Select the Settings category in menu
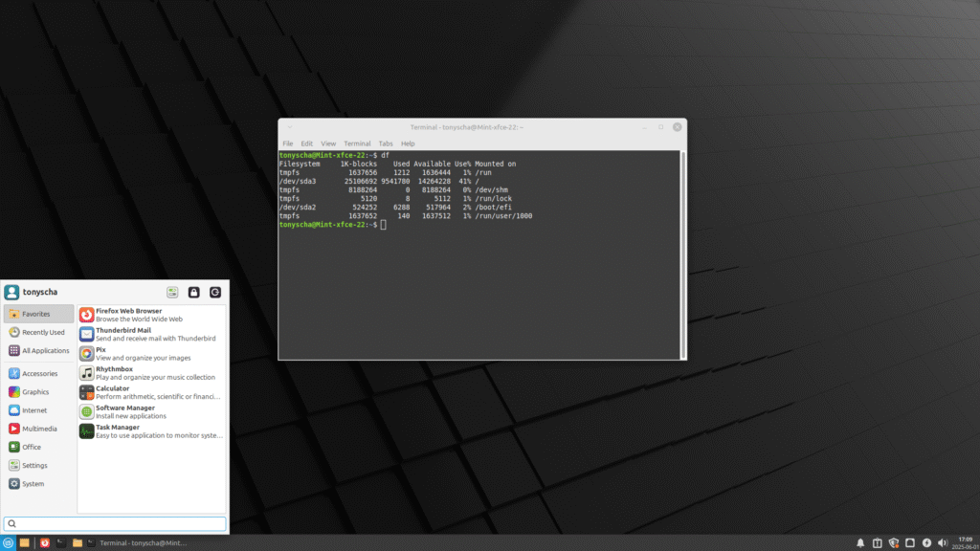980x551 pixels. [x=38, y=466]
